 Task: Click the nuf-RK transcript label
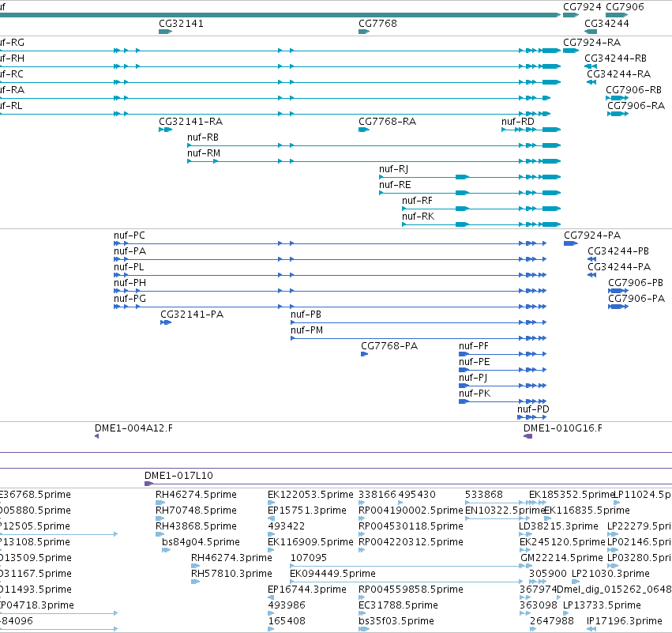click(x=418, y=217)
